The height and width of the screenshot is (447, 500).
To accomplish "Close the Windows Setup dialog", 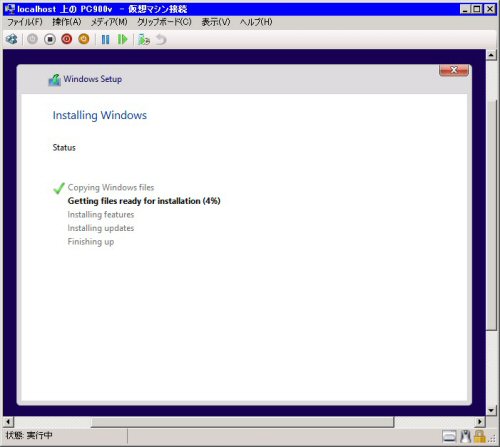I will [x=454, y=70].
